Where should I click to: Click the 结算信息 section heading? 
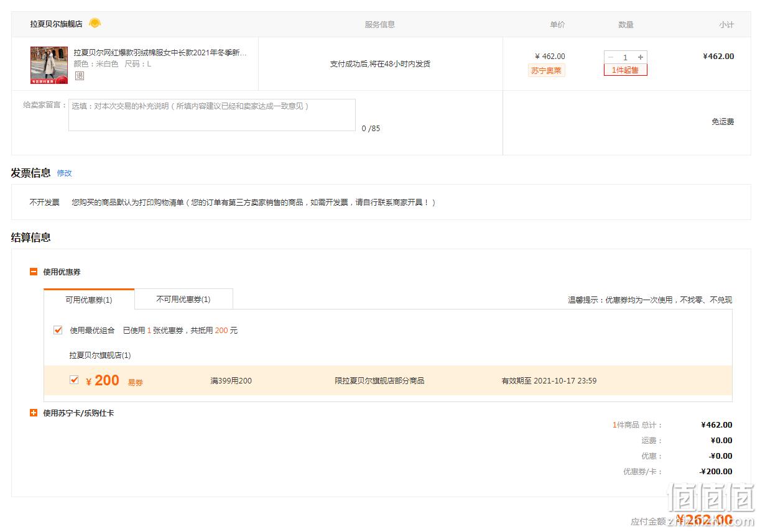(31, 237)
